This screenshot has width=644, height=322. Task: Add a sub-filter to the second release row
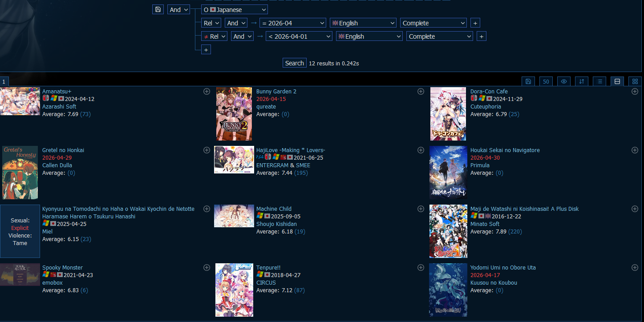pyautogui.click(x=482, y=36)
